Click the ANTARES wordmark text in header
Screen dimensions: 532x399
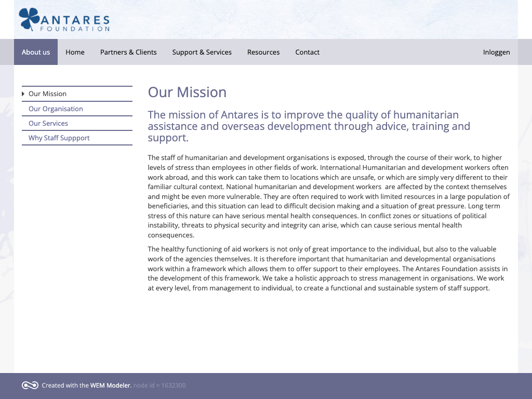point(75,20)
